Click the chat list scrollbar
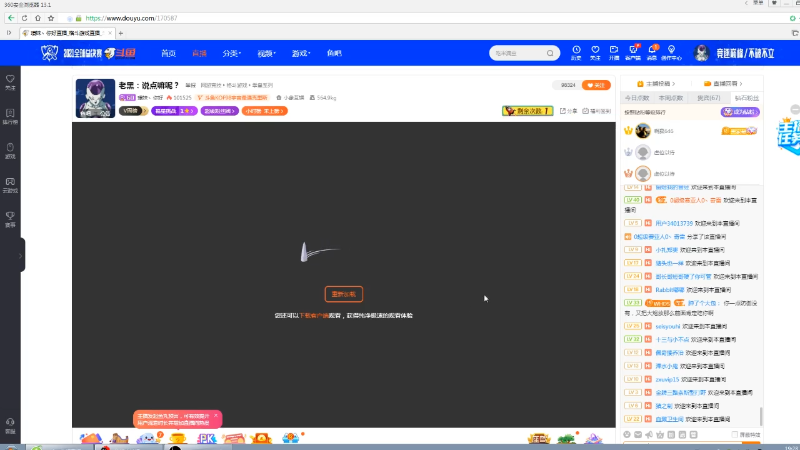The width and height of the screenshot is (800, 450). click(x=761, y=416)
